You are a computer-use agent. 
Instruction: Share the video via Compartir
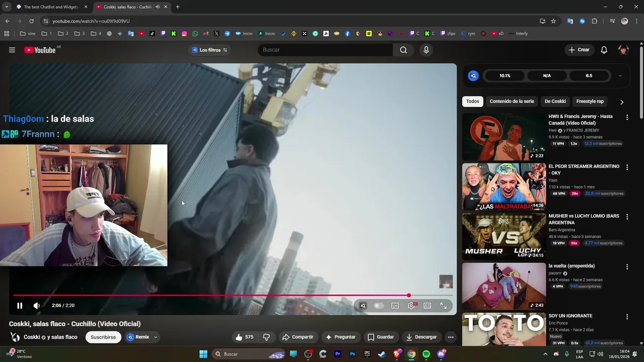(x=298, y=337)
